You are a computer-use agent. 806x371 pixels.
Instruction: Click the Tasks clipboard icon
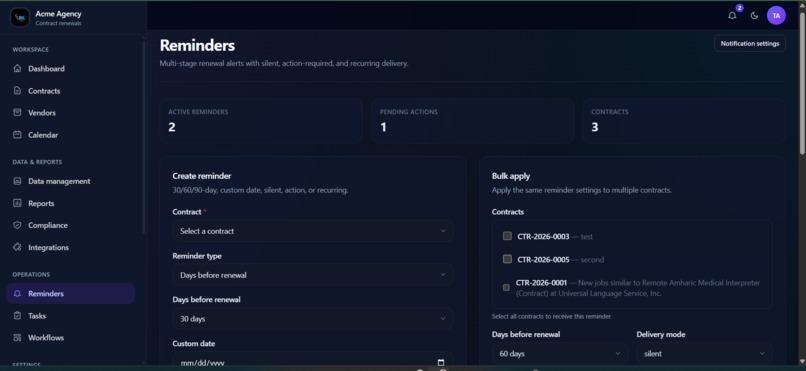[17, 316]
